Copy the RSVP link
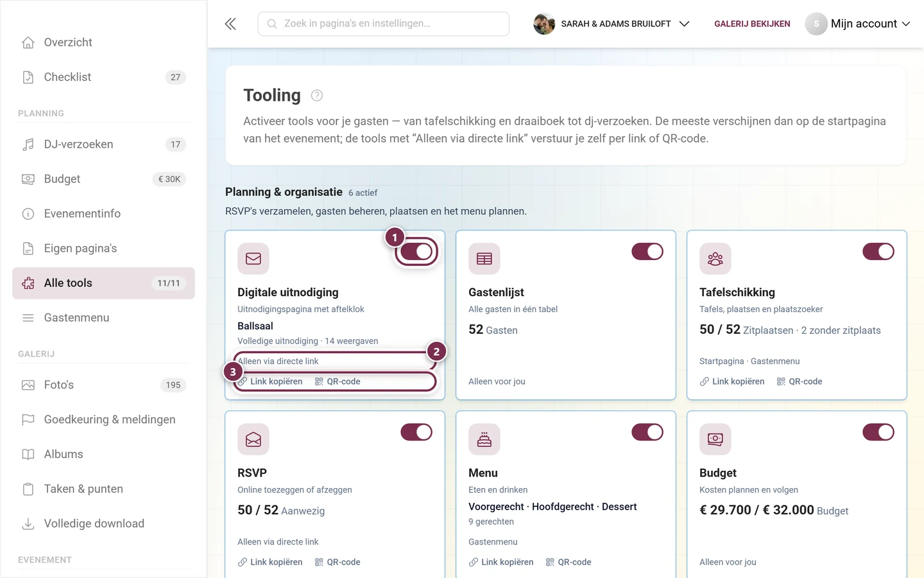Viewport: 924px width, 578px height. pos(270,562)
